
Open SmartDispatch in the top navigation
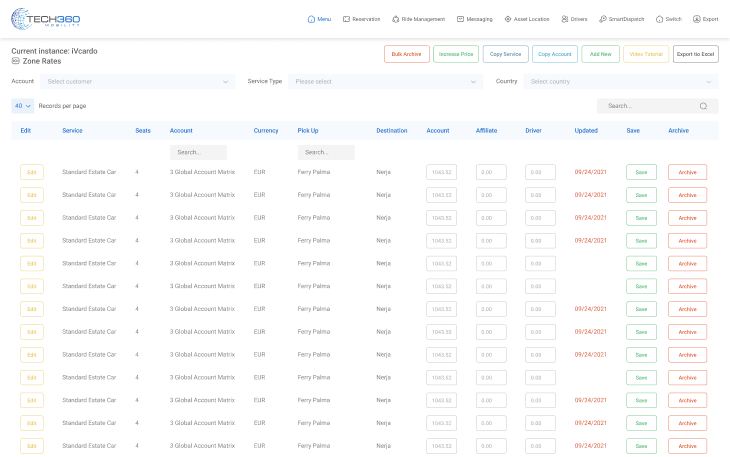[x=622, y=19]
